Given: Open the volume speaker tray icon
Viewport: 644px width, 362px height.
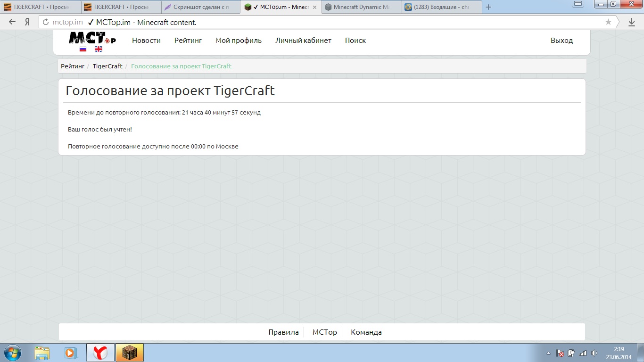Looking at the screenshot, I should [x=594, y=353].
